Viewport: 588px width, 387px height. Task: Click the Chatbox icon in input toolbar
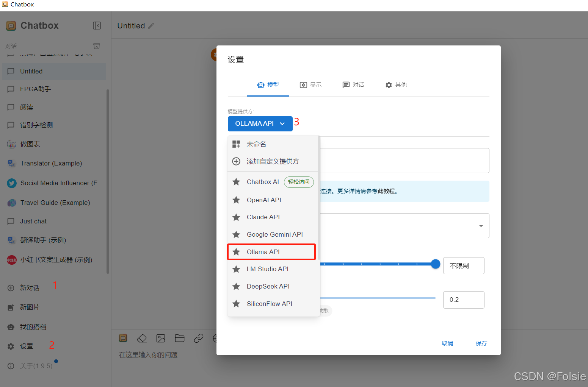point(123,338)
